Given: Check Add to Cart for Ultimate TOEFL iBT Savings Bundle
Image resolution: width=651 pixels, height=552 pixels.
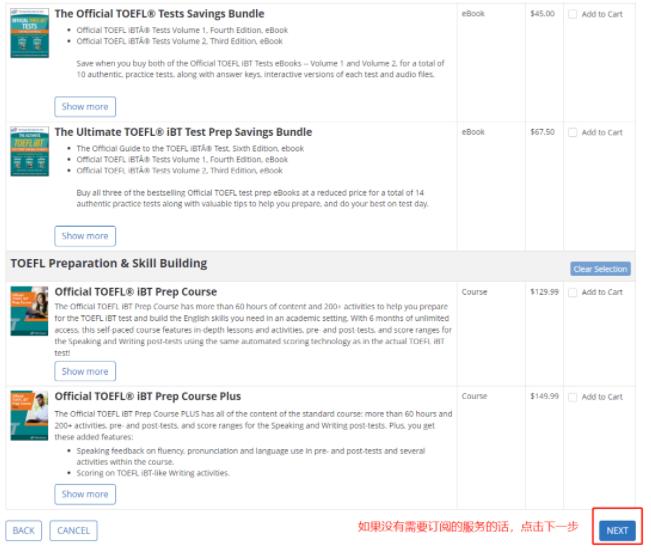Looking at the screenshot, I should click(x=572, y=132).
